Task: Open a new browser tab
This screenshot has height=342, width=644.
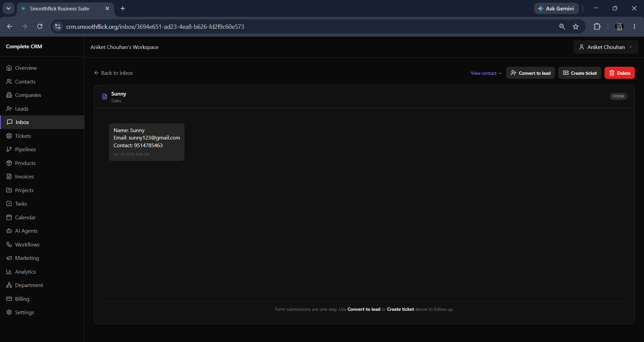Action: pyautogui.click(x=123, y=8)
